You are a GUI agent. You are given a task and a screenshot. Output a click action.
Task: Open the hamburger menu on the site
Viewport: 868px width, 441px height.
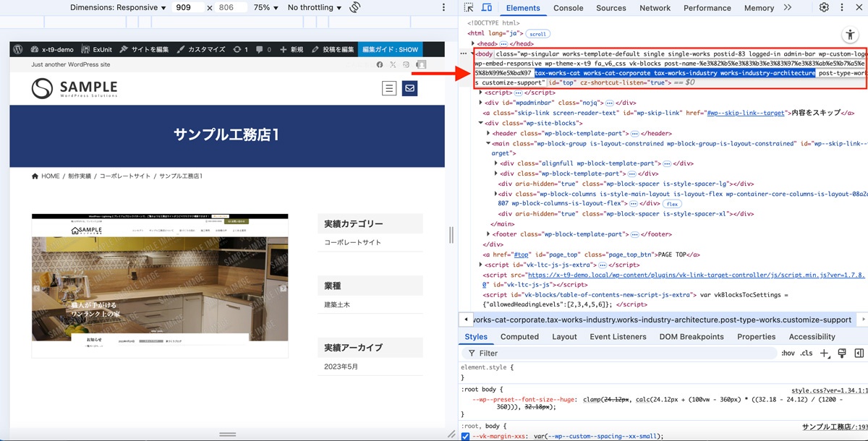pyautogui.click(x=389, y=89)
